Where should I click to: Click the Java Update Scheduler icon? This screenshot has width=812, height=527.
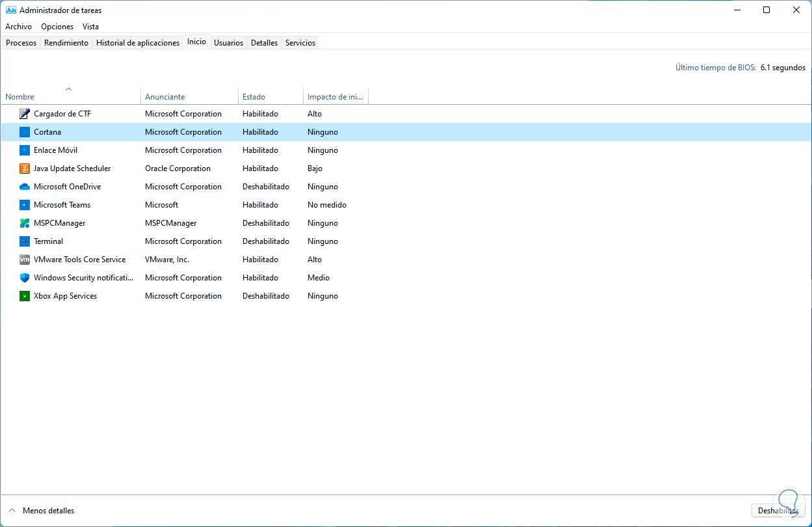(25, 169)
